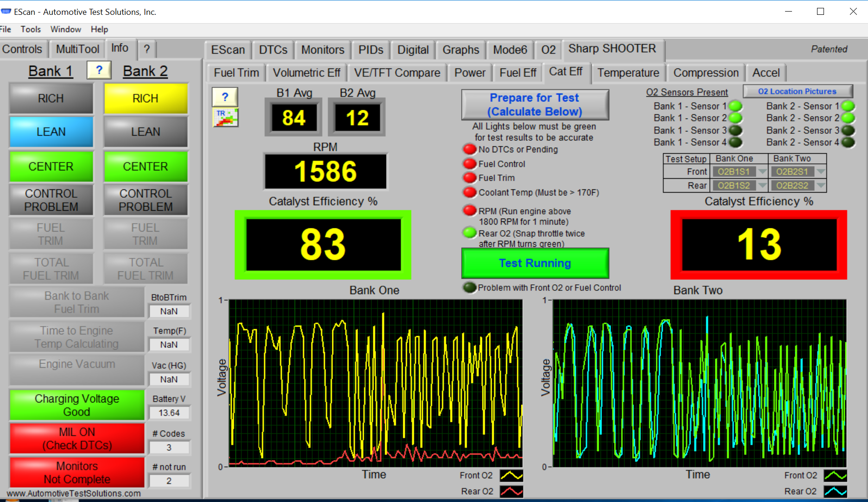Click the No DTCs or Pending indicator light
Image resolution: width=868 pixels, height=502 pixels.
click(470, 149)
